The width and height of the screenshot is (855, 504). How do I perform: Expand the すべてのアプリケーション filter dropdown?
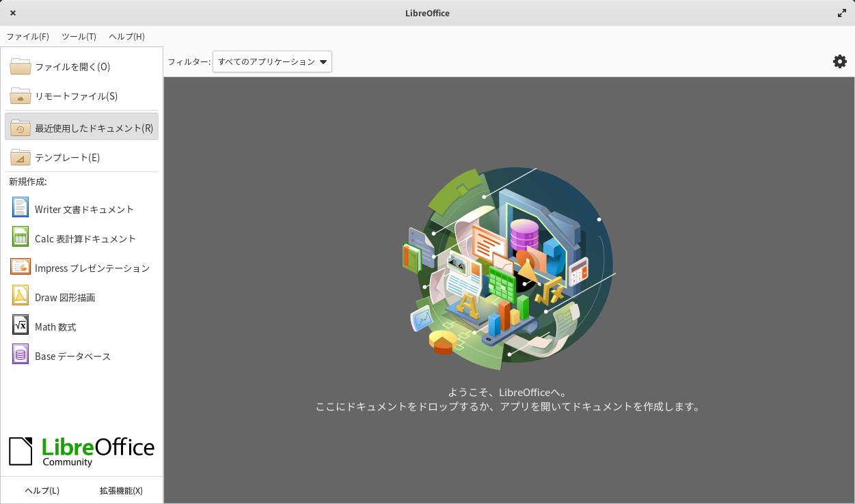pyautogui.click(x=272, y=61)
